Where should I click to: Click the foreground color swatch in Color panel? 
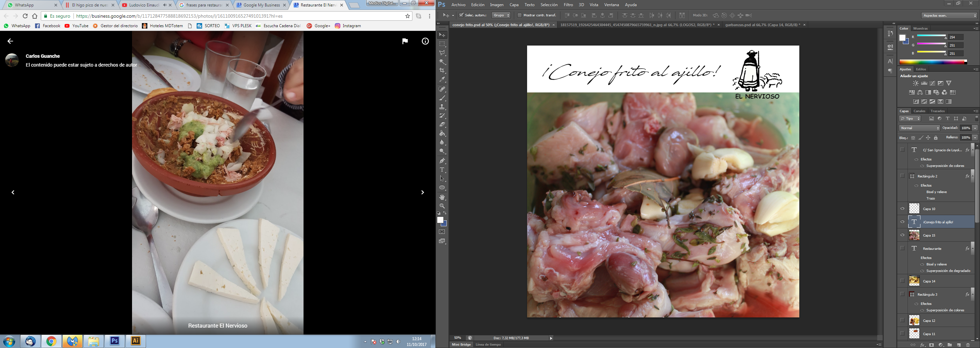tap(902, 38)
